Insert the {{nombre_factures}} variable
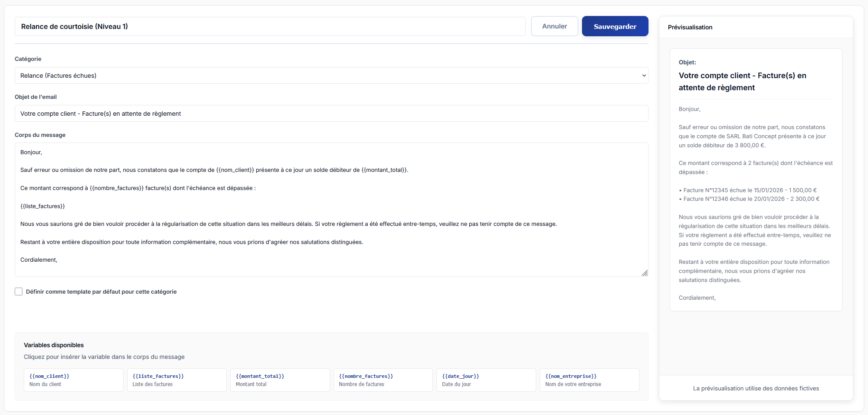This screenshot has height=415, width=868. coord(383,380)
